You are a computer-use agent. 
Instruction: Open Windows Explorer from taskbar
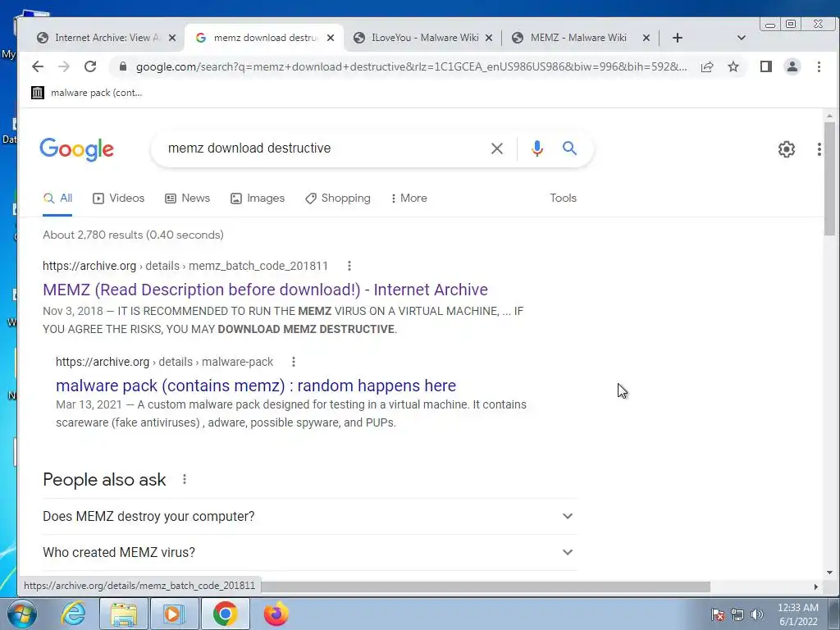(x=123, y=614)
